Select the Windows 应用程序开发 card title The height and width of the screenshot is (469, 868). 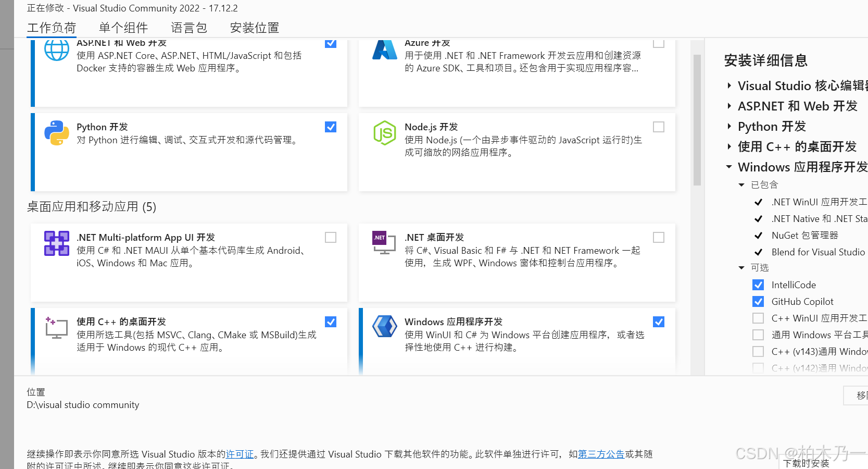(454, 322)
